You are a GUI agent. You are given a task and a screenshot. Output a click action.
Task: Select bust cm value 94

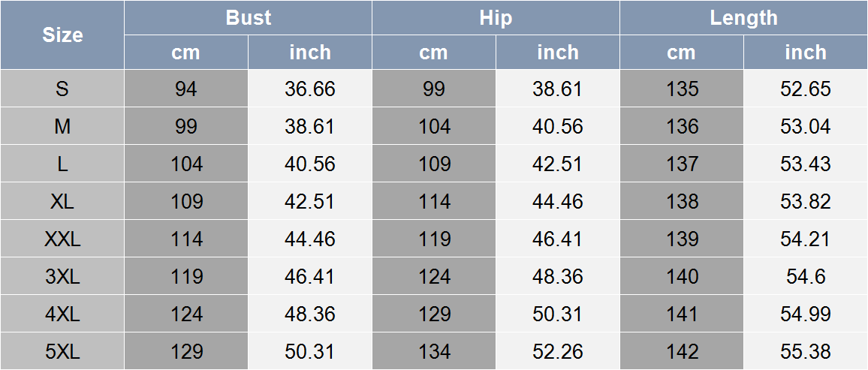pyautogui.click(x=186, y=89)
